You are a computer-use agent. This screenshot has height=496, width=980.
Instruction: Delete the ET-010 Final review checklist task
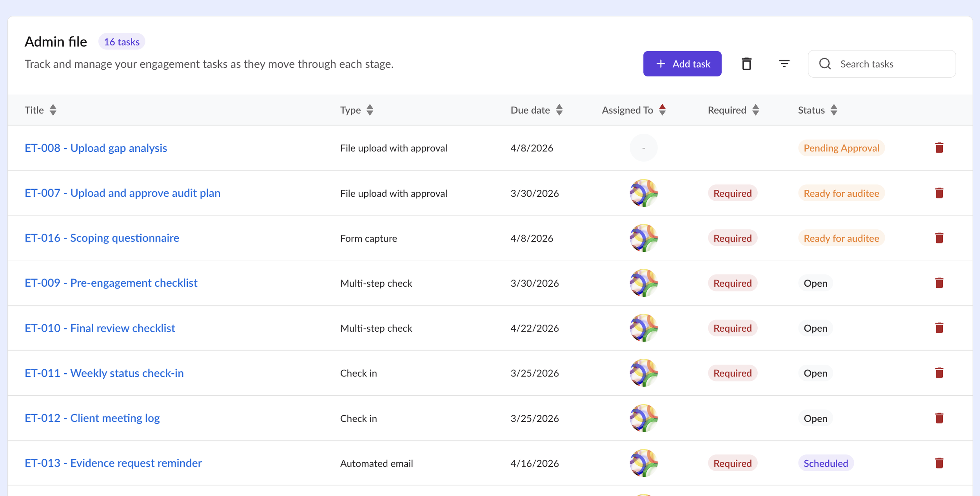point(939,328)
